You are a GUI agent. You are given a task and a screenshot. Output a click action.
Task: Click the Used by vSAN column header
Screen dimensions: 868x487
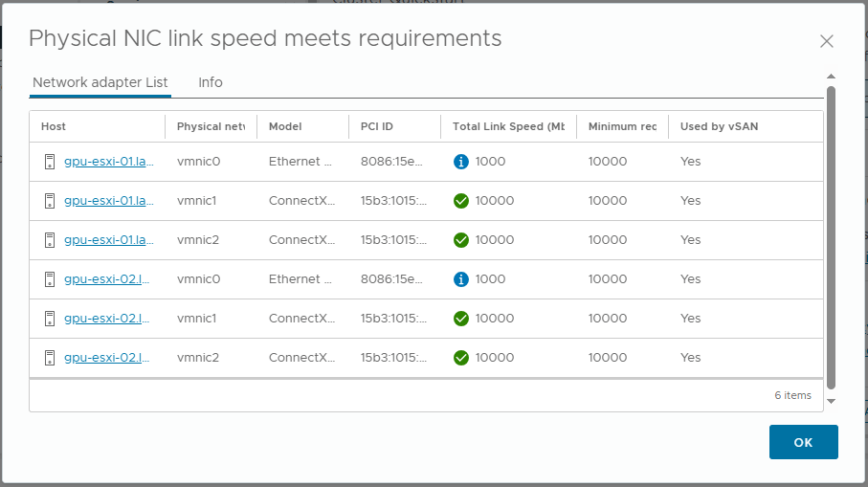click(x=719, y=126)
